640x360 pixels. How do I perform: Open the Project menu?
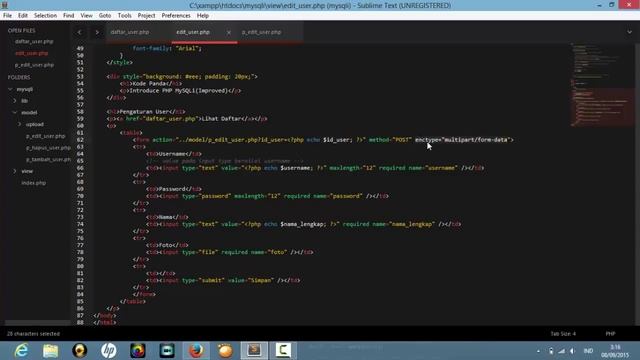point(146,16)
